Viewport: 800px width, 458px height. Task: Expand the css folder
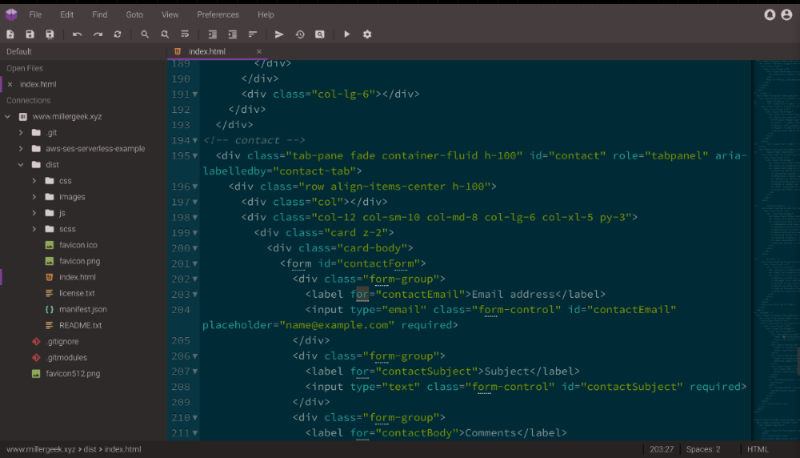[x=34, y=181]
